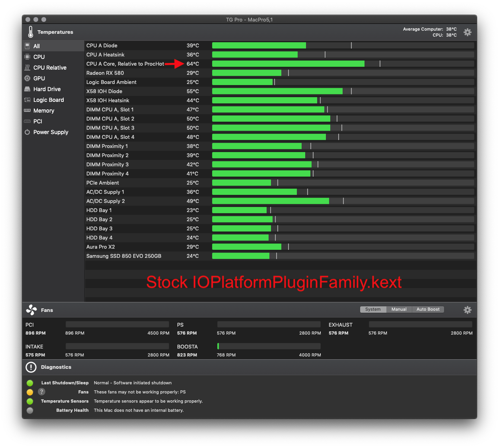Open fan settings gear

tap(468, 310)
